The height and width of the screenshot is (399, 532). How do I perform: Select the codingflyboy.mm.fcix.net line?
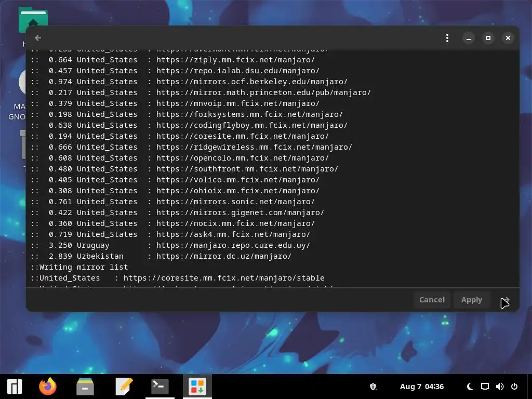[x=189, y=125]
